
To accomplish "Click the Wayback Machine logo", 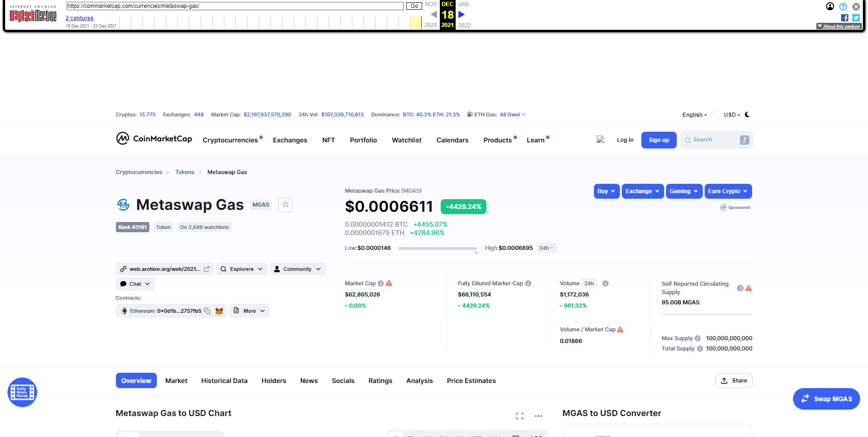I will 33,14.
